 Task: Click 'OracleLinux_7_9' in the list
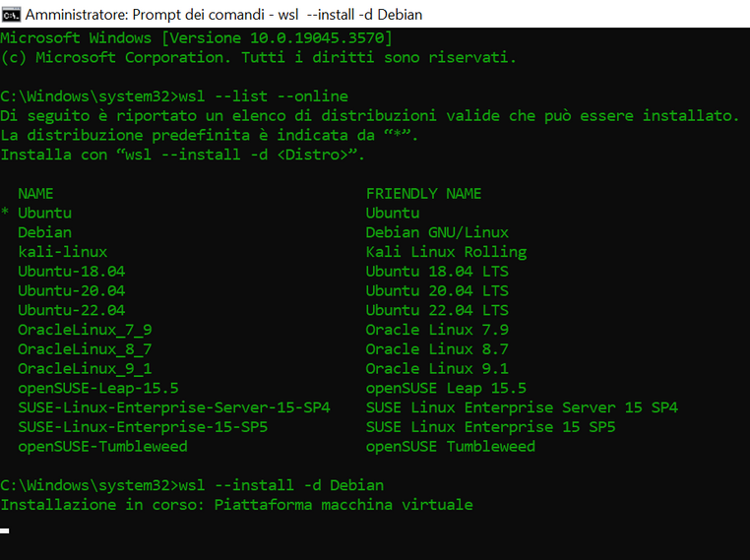point(86,330)
